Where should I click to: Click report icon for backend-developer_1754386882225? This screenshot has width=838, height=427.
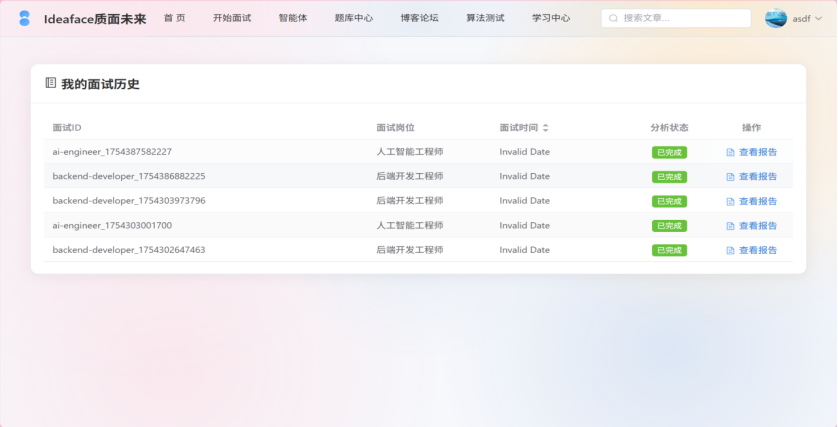click(730, 177)
